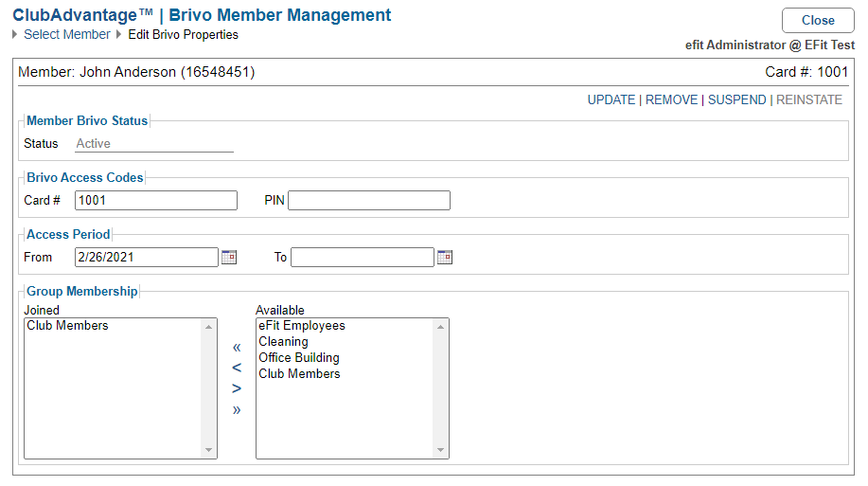Click the Close button
The height and width of the screenshot is (486, 868).
coord(818,21)
